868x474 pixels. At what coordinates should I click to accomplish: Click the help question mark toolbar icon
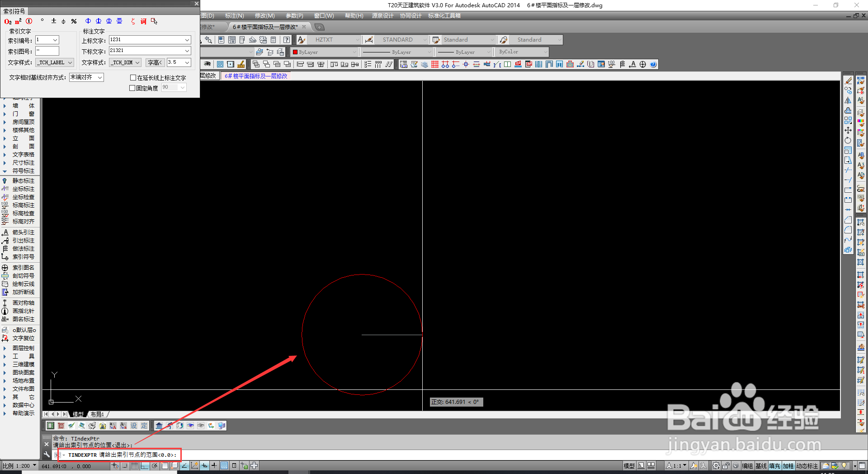286,40
